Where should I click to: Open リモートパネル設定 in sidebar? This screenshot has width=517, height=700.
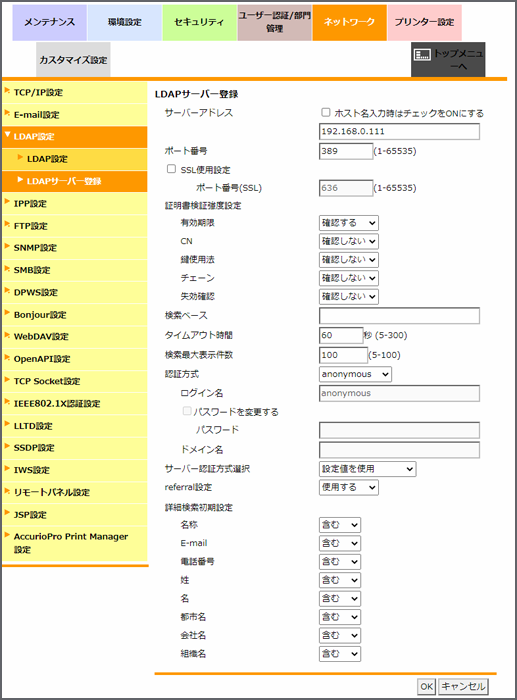click(x=75, y=492)
